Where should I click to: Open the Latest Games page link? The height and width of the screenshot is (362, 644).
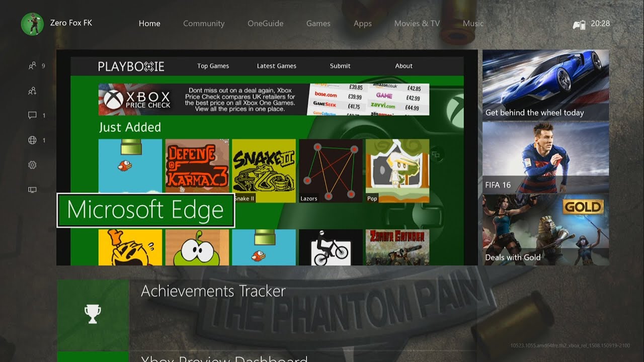[276, 66]
